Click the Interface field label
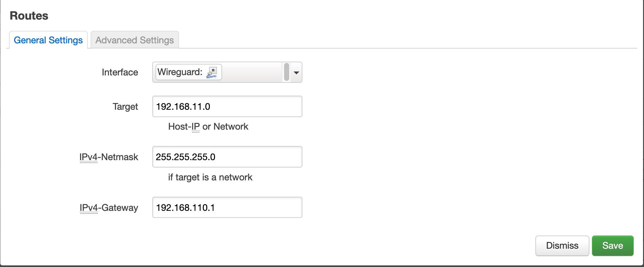This screenshot has height=267, width=644. point(120,73)
